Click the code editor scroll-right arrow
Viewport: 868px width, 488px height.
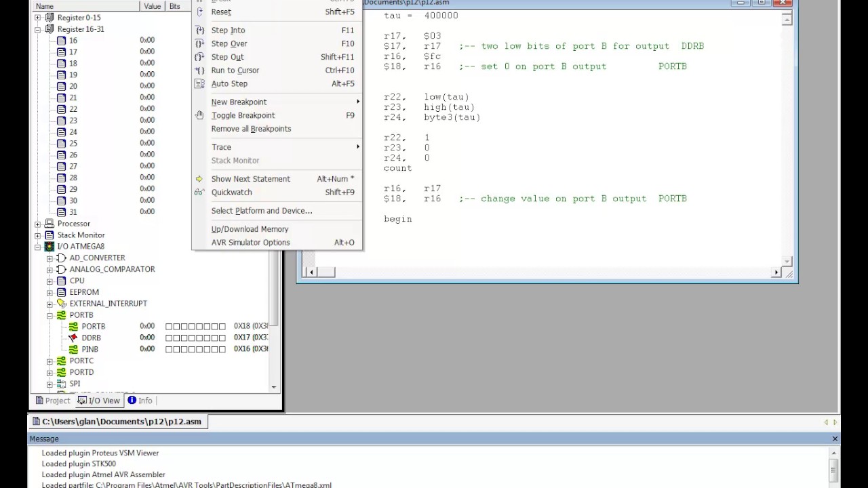pyautogui.click(x=776, y=272)
